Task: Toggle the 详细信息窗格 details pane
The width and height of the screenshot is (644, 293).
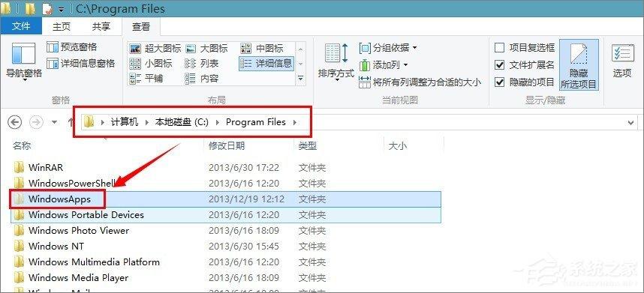Action: point(80,64)
